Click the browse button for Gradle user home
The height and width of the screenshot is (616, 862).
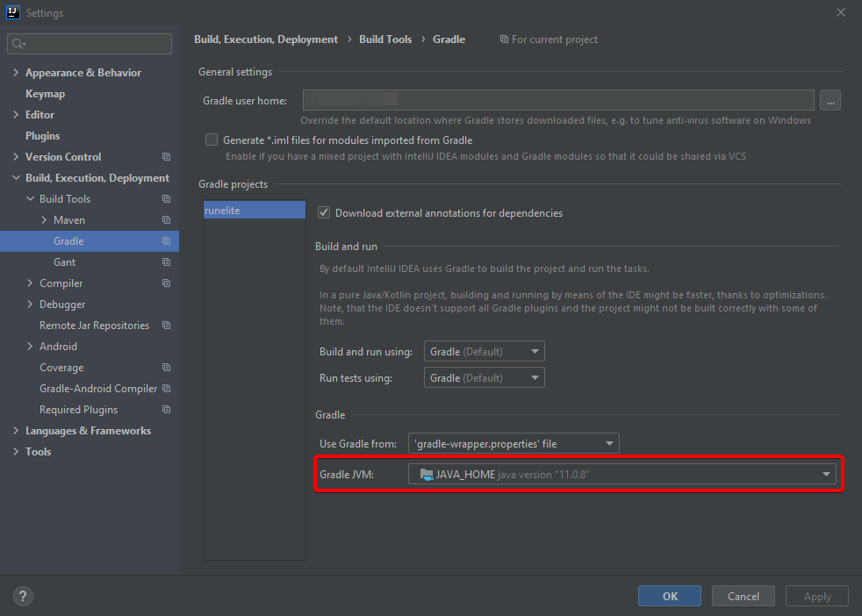pos(830,101)
